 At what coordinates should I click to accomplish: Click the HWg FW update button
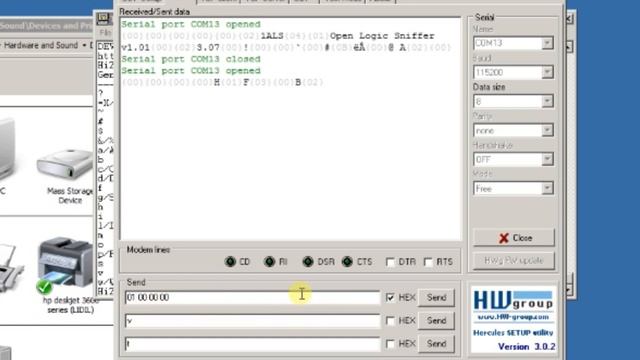pyautogui.click(x=514, y=260)
